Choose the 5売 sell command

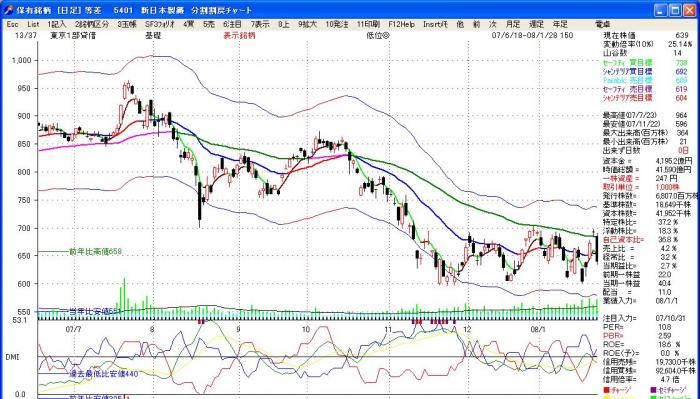pyautogui.click(x=209, y=24)
